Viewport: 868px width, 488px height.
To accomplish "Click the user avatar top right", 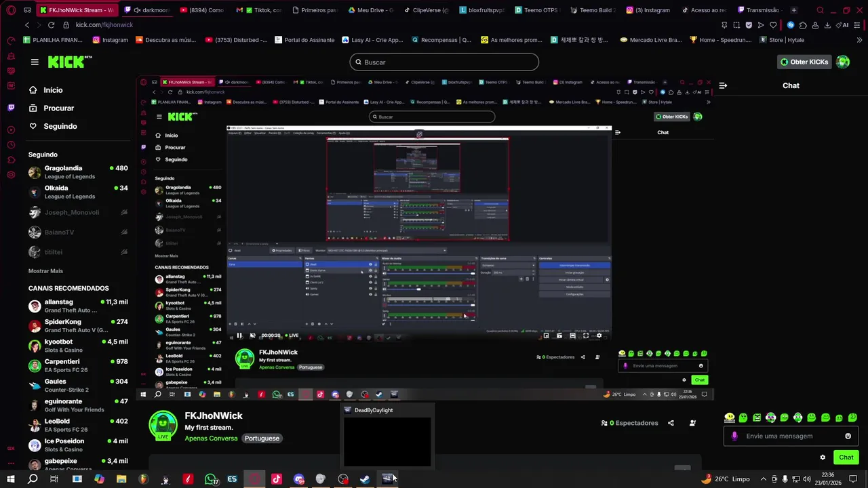I will pos(843,62).
